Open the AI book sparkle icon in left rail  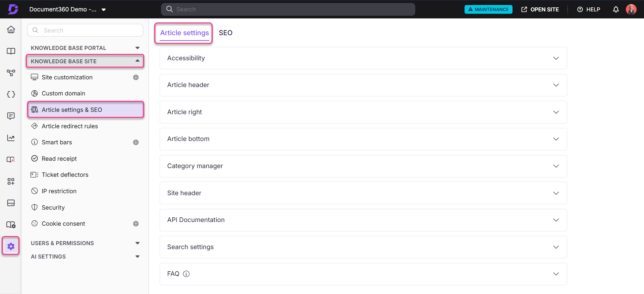(11, 159)
